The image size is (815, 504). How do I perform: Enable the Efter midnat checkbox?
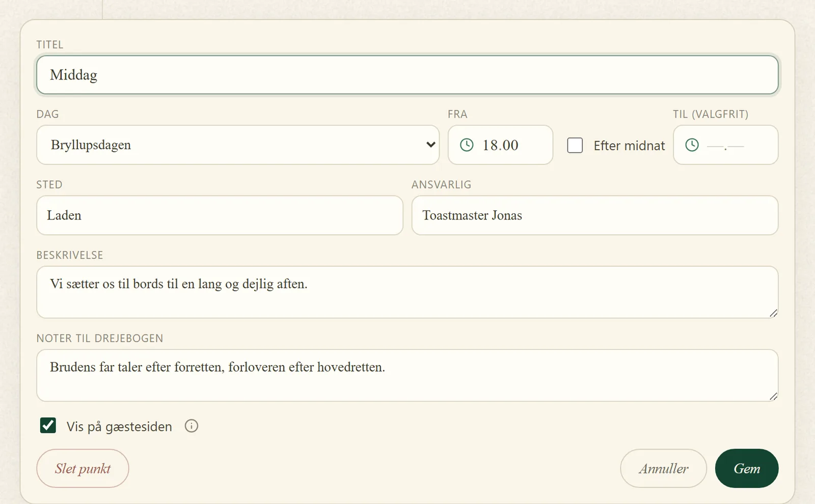575,145
